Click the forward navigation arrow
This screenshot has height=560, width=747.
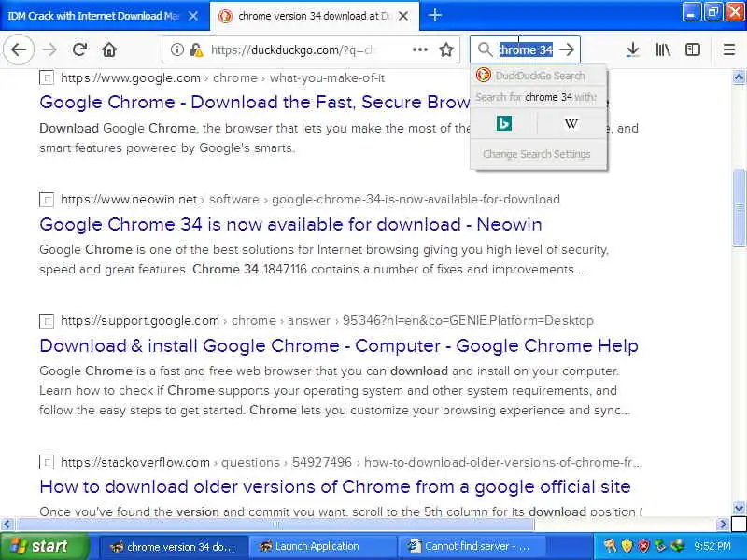point(49,49)
